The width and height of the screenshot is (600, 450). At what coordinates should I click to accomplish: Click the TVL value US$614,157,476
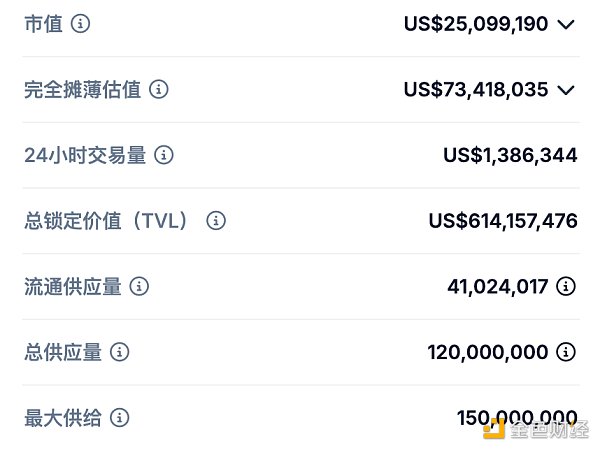pyautogui.click(x=502, y=221)
